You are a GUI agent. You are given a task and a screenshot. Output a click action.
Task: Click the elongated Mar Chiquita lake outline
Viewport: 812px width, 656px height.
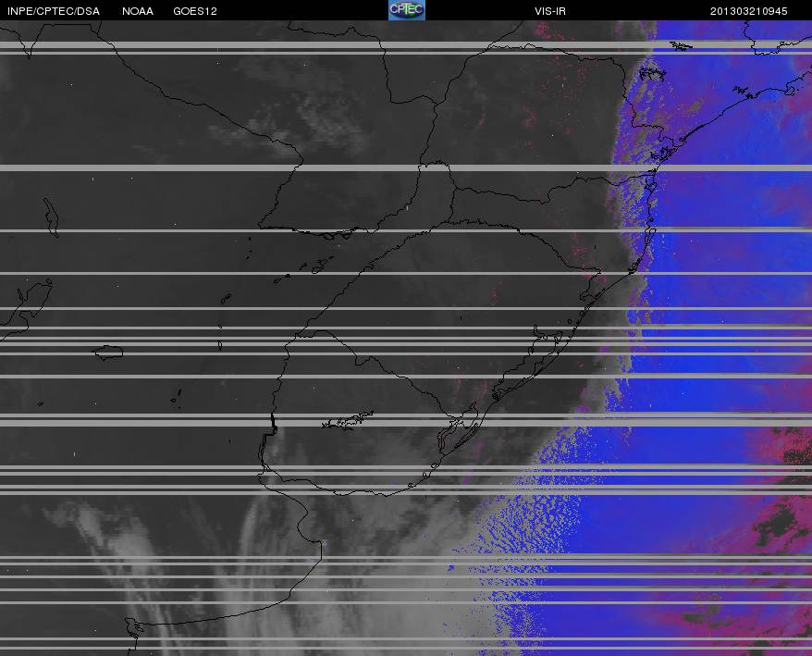pyautogui.click(x=51, y=217)
